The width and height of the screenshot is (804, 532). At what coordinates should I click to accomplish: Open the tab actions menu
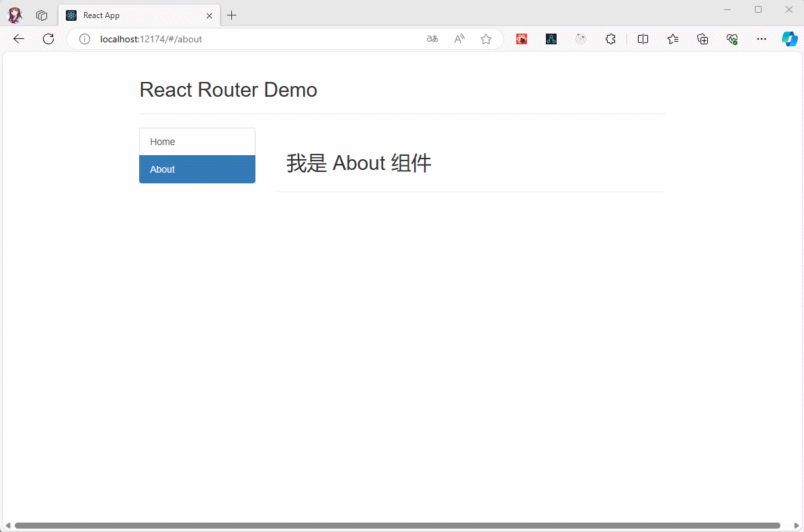pos(42,15)
